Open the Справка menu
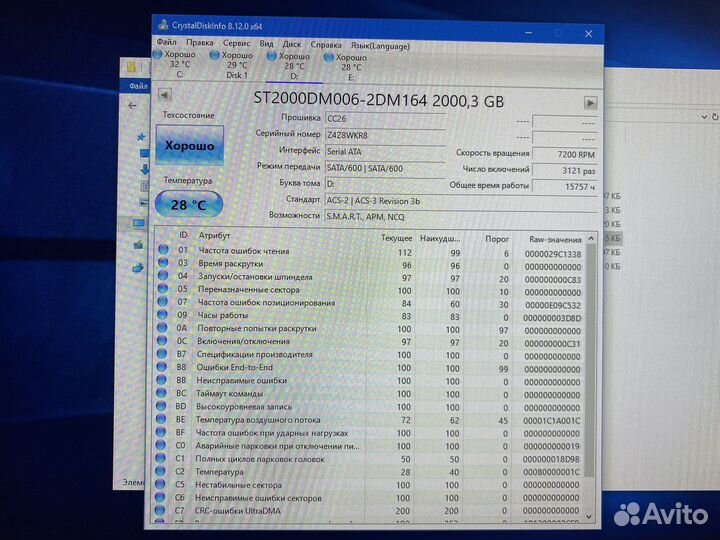This screenshot has width=720, height=540. tap(326, 45)
